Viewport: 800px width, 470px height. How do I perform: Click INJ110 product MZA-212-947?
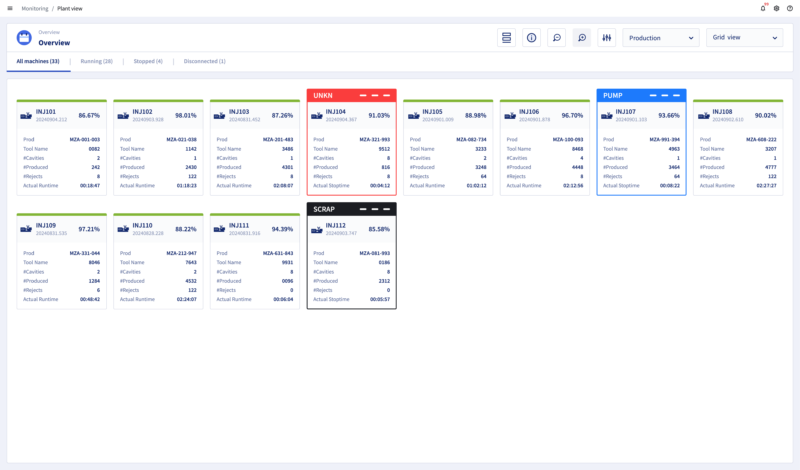tap(182, 253)
